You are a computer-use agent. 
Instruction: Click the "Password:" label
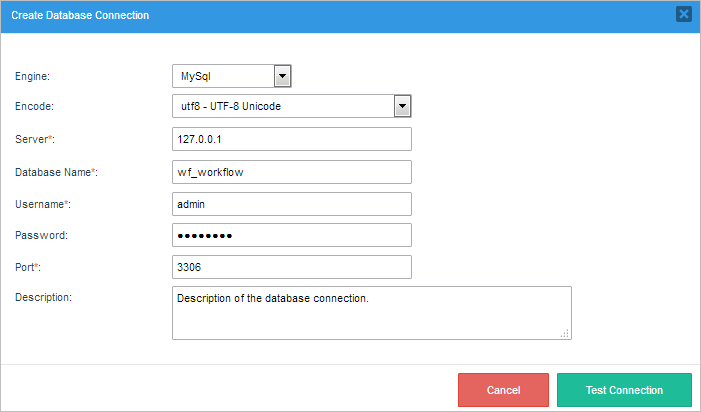(x=41, y=235)
